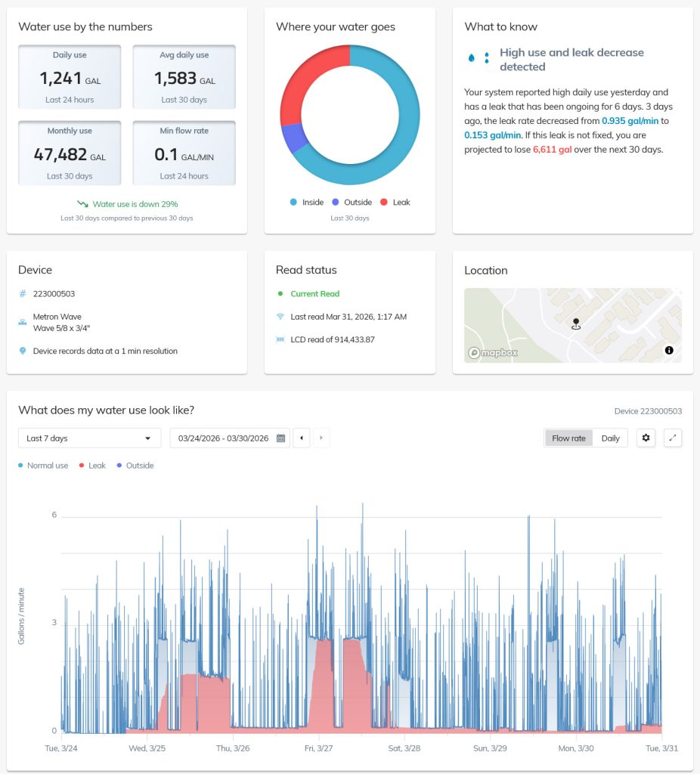Image resolution: width=700 pixels, height=774 pixels.
Task: Click the wifi last-read icon in Read status
Action: [x=280, y=317]
